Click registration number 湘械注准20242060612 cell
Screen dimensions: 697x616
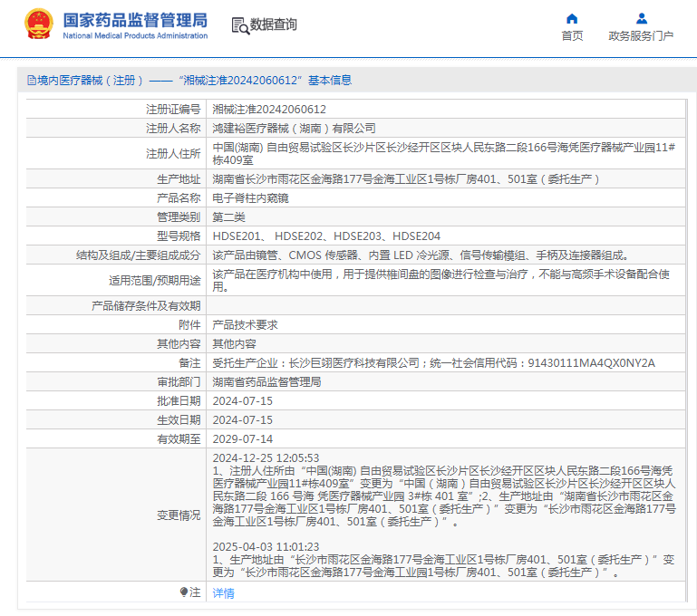coord(269,109)
